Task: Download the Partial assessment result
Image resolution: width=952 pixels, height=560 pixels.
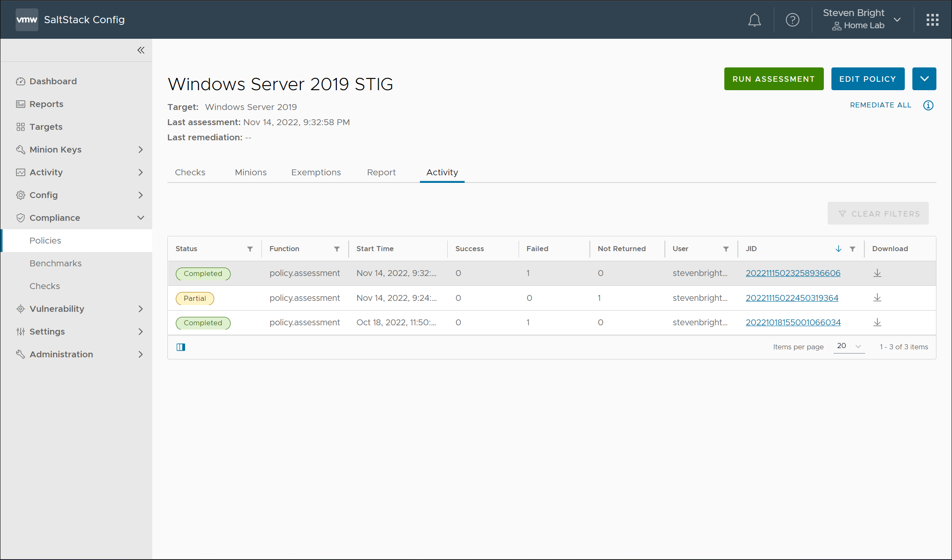Action: pos(877,298)
